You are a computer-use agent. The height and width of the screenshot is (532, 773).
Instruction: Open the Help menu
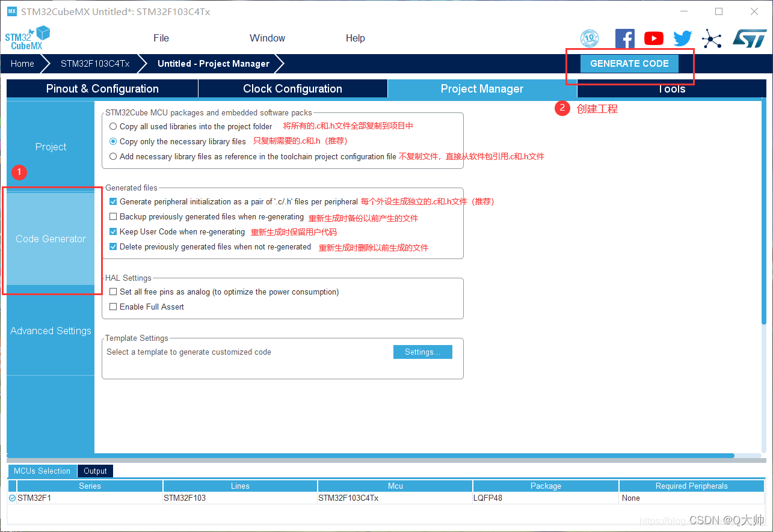click(x=355, y=38)
